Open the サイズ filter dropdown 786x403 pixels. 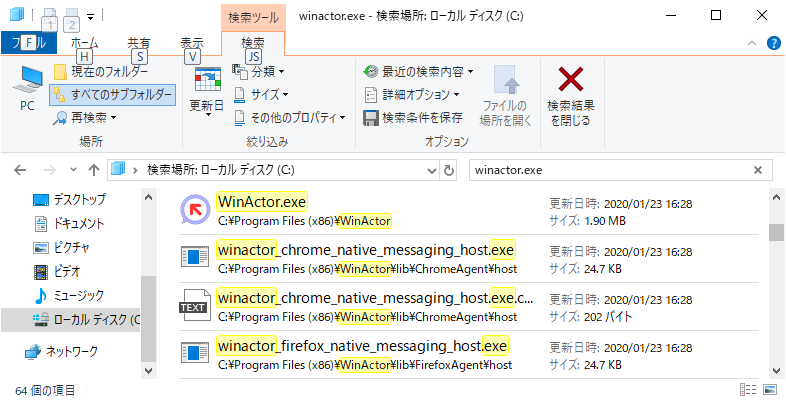[261, 94]
